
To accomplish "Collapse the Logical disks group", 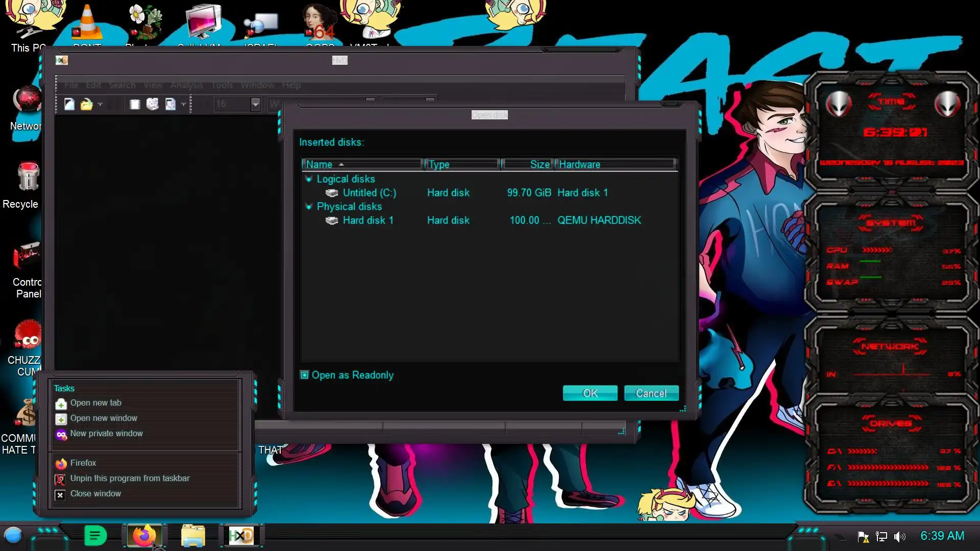I will click(308, 179).
